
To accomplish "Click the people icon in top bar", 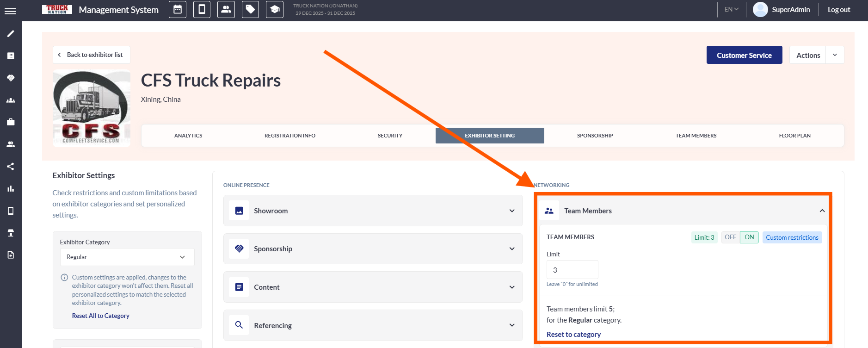I will (226, 10).
